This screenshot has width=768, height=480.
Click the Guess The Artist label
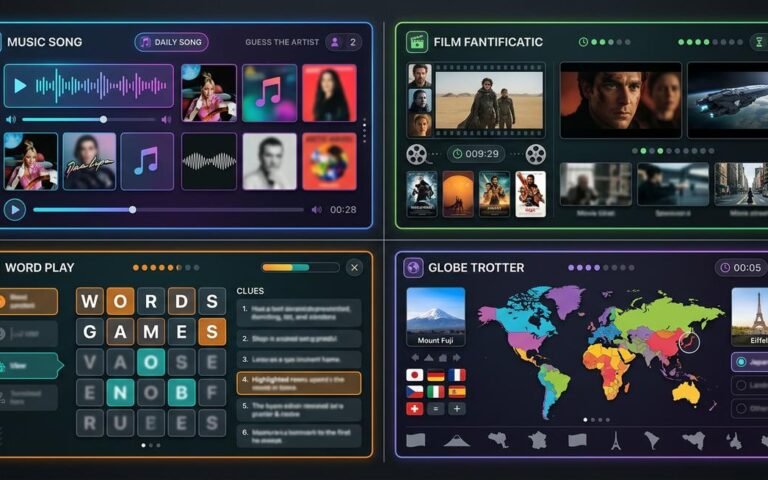(x=282, y=42)
